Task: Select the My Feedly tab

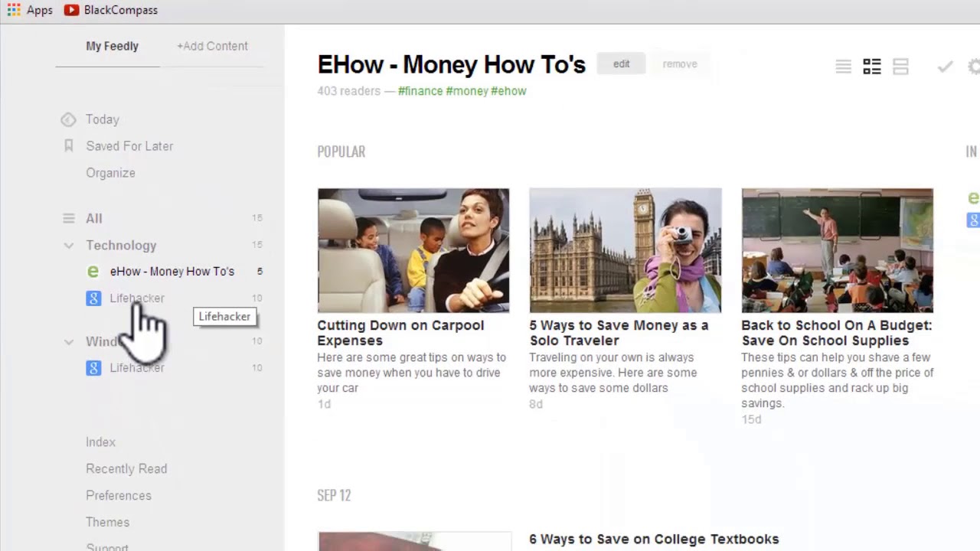Action: 112,46
